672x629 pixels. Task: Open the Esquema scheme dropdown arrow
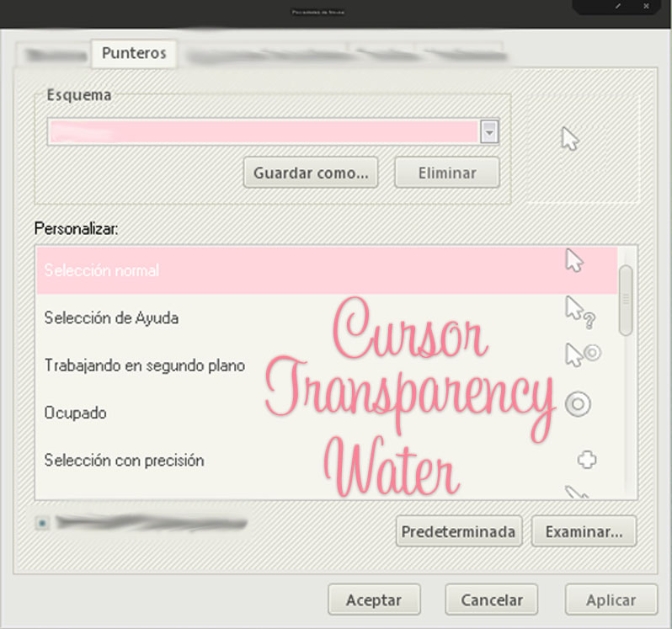(489, 131)
